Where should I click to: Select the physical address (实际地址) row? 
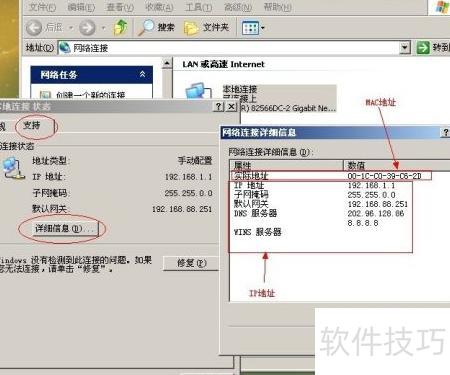[x=331, y=176]
